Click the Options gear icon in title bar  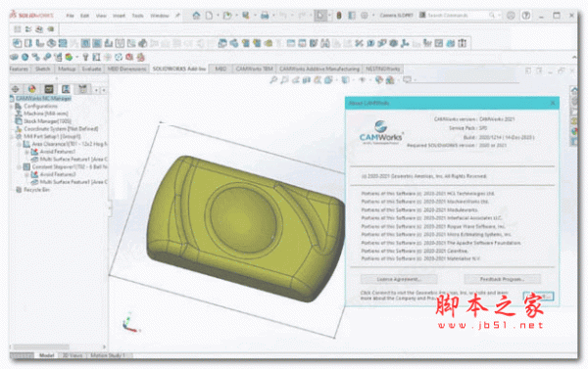coord(365,16)
